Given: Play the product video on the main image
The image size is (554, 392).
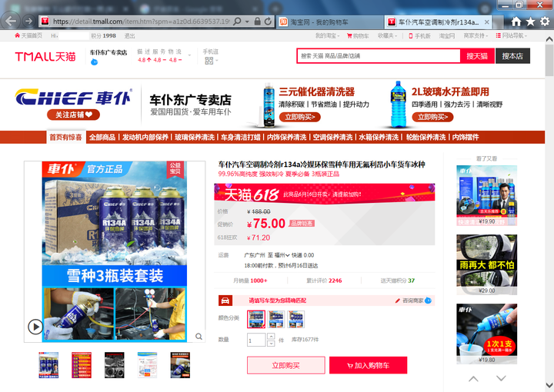Looking at the screenshot, I should pos(35,327).
